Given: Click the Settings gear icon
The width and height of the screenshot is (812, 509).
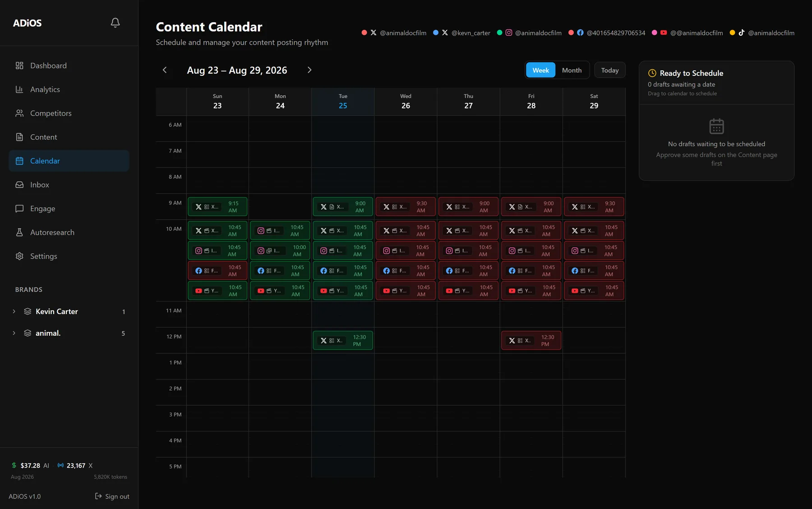Looking at the screenshot, I should [19, 256].
